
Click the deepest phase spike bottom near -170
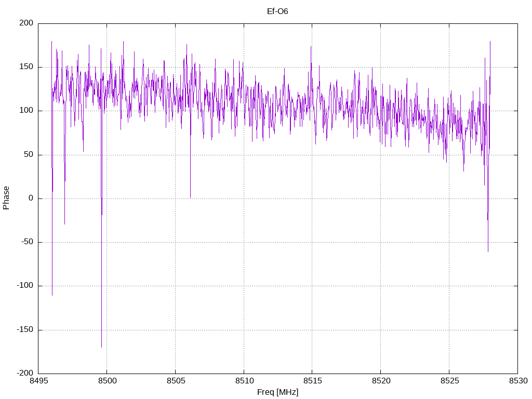coord(101,347)
